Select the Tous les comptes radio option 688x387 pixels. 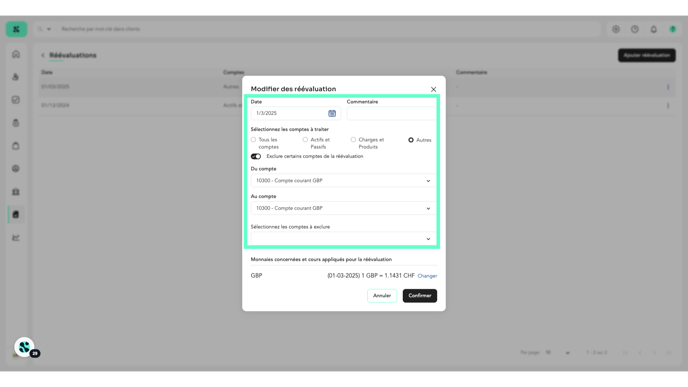coord(253,140)
